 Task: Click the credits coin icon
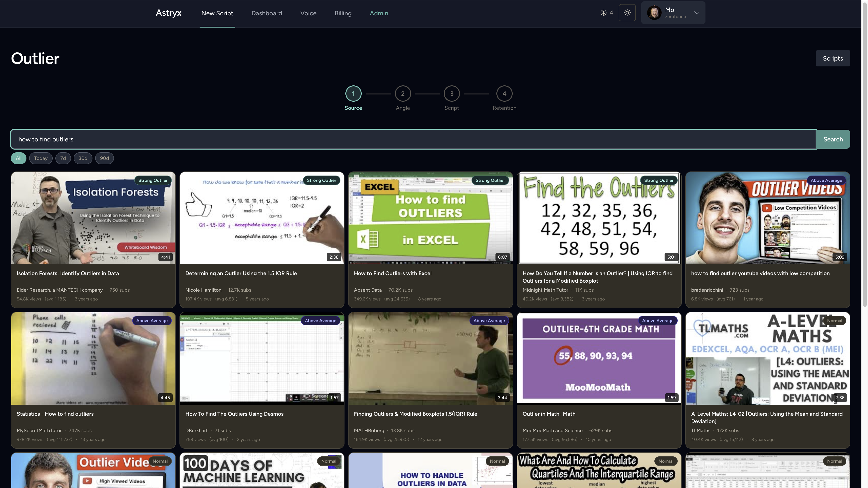603,13
